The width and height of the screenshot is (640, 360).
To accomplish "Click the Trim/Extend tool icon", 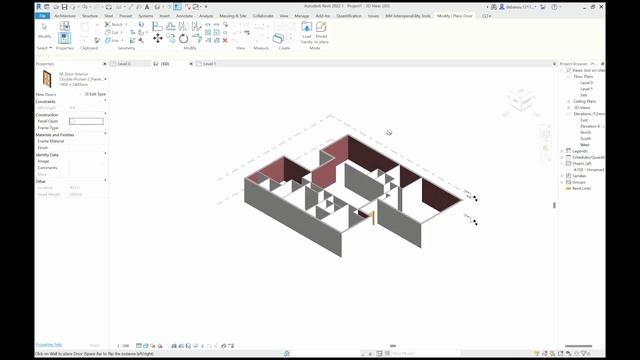I will tap(197, 38).
